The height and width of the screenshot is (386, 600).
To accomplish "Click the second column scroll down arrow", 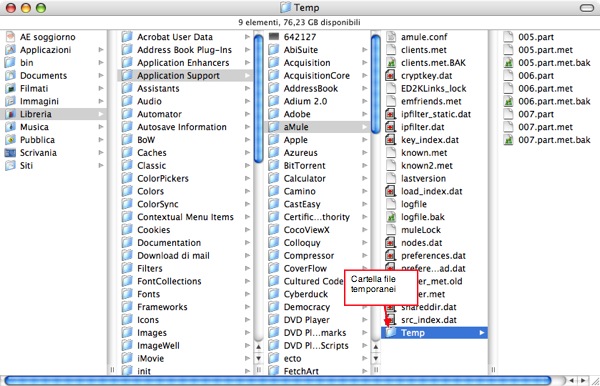I will [259, 358].
